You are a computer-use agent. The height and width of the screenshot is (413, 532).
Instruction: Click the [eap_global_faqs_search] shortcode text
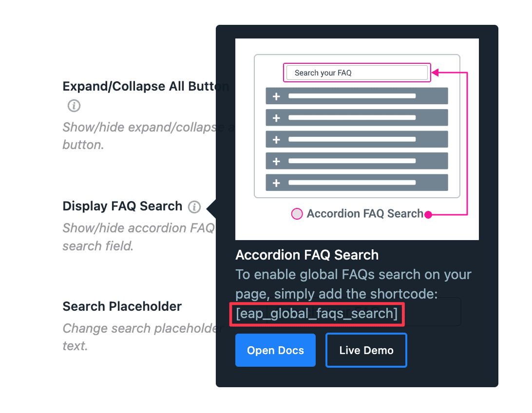pyautogui.click(x=317, y=314)
